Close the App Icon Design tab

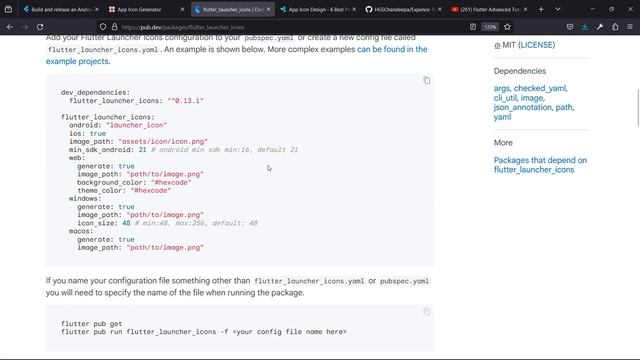coord(354,9)
